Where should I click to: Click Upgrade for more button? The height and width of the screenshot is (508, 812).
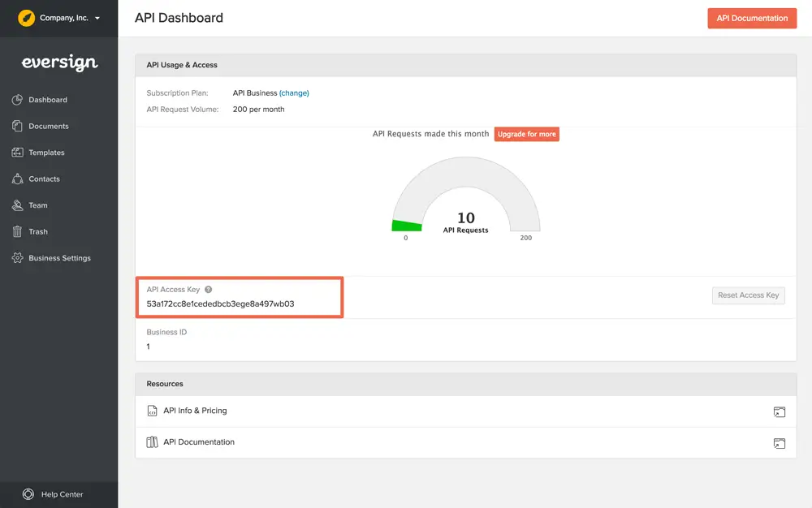[x=527, y=134]
